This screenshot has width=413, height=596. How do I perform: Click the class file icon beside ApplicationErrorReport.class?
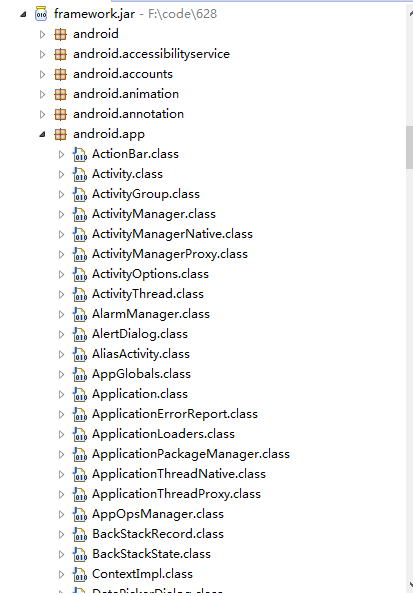pyautogui.click(x=80, y=414)
